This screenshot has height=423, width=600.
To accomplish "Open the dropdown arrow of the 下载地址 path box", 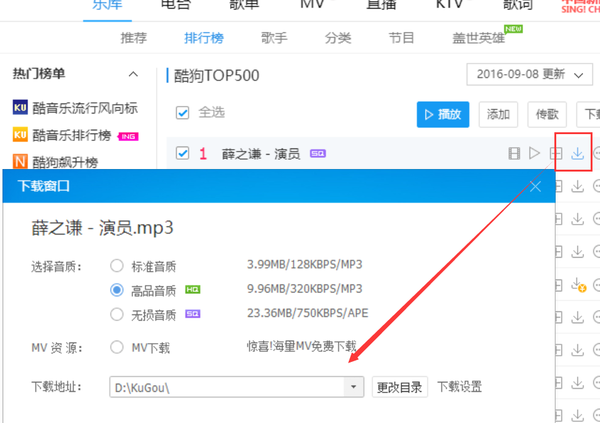I will click(354, 387).
